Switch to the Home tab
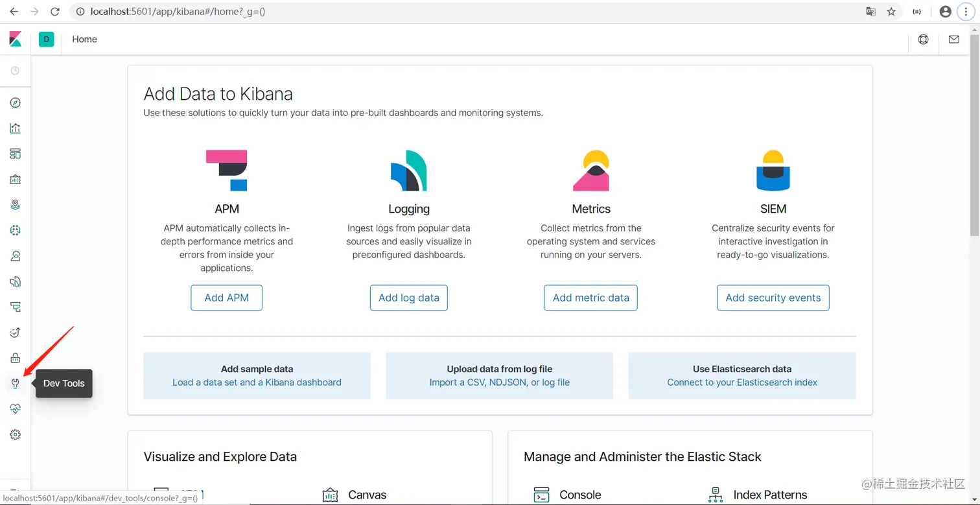 [x=84, y=40]
